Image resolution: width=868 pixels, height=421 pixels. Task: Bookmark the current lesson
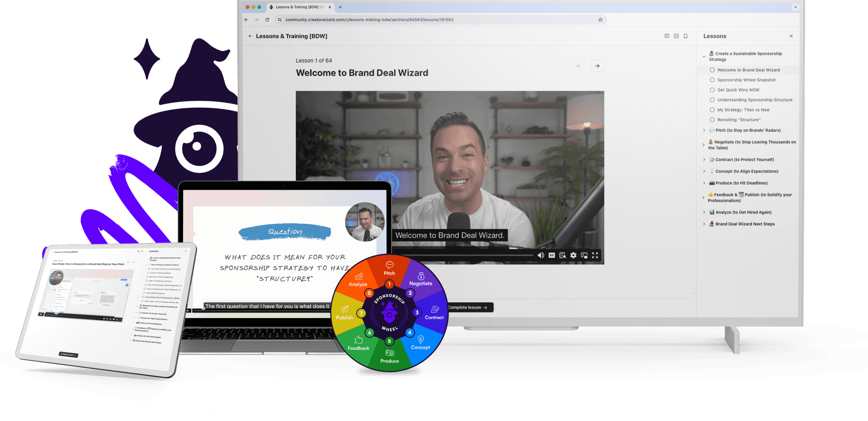686,36
